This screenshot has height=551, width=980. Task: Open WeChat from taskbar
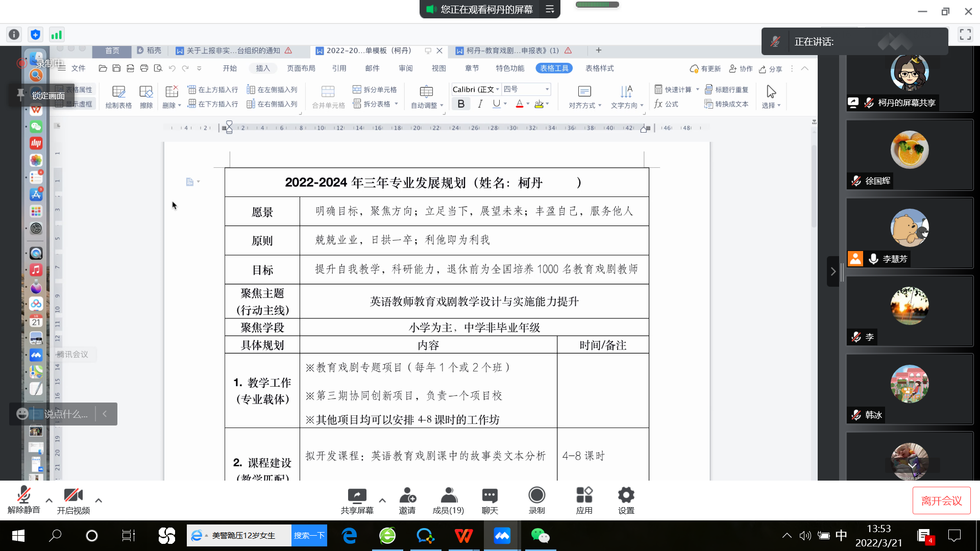540,536
